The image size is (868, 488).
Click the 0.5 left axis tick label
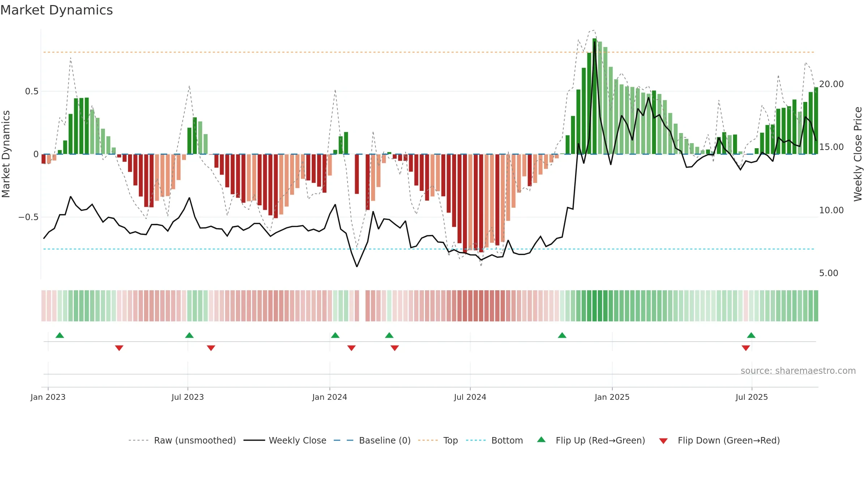click(32, 91)
